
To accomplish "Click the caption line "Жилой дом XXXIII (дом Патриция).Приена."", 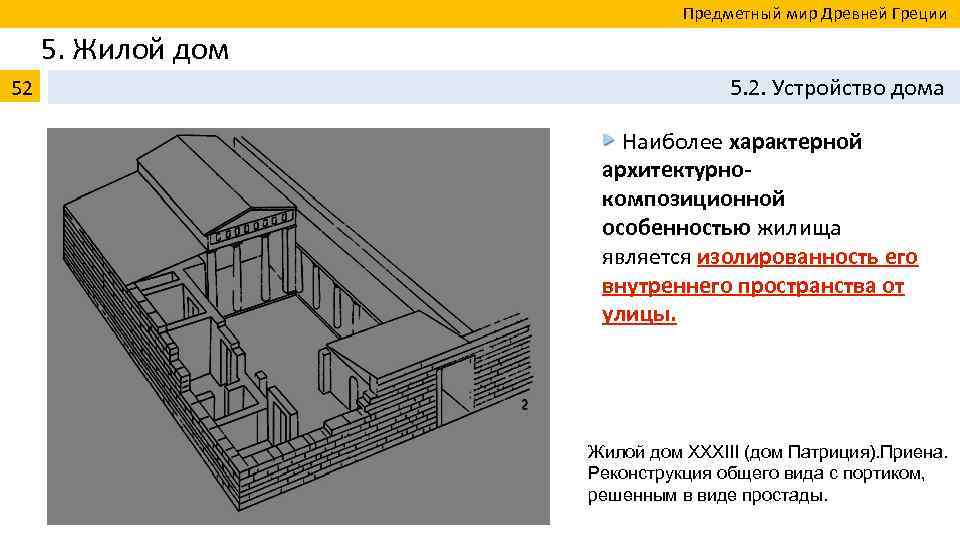I will [x=767, y=452].
